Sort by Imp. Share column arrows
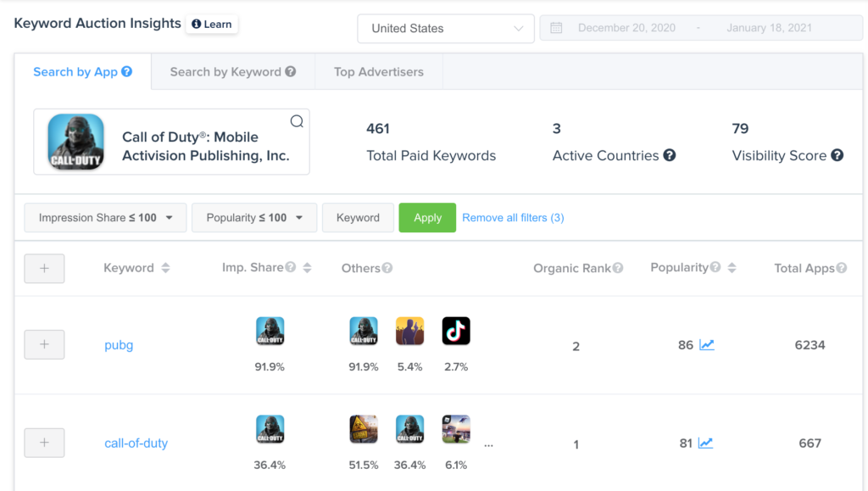 (x=307, y=268)
